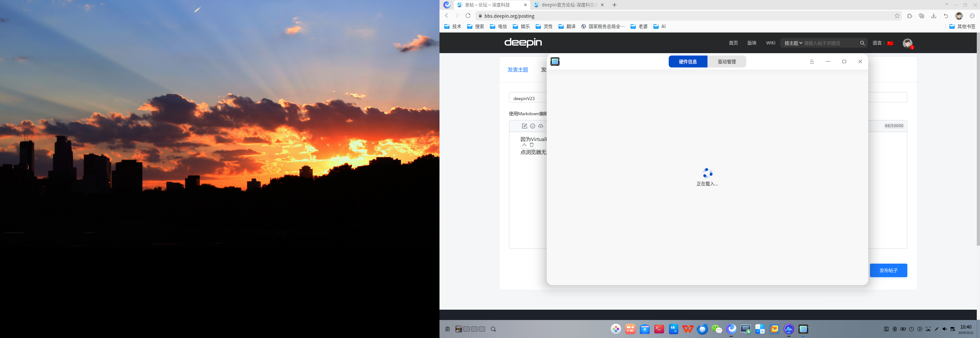Click the volume icon in the system tray
Viewport: 980px width, 338px height.
[x=945, y=329]
